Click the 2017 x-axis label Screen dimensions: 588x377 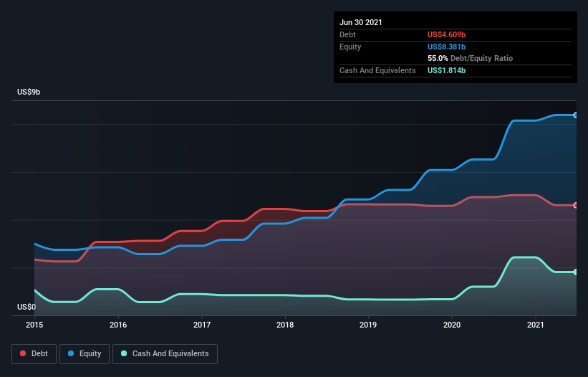pos(202,325)
